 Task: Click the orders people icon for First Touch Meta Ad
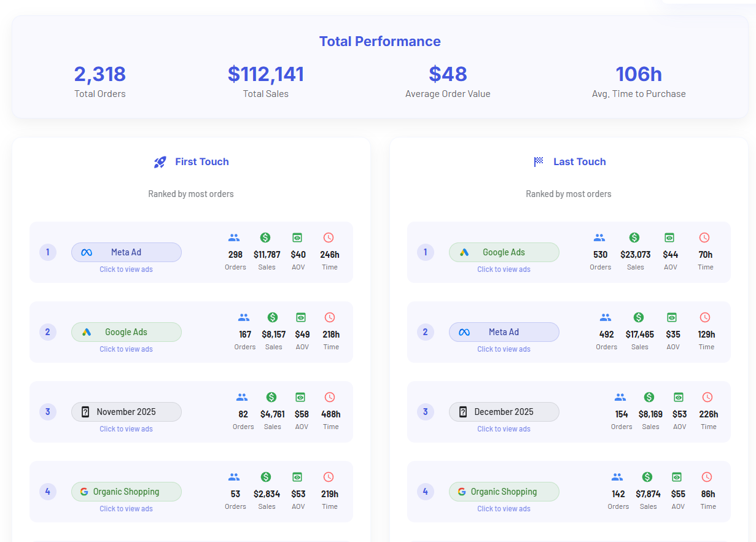pyautogui.click(x=234, y=238)
